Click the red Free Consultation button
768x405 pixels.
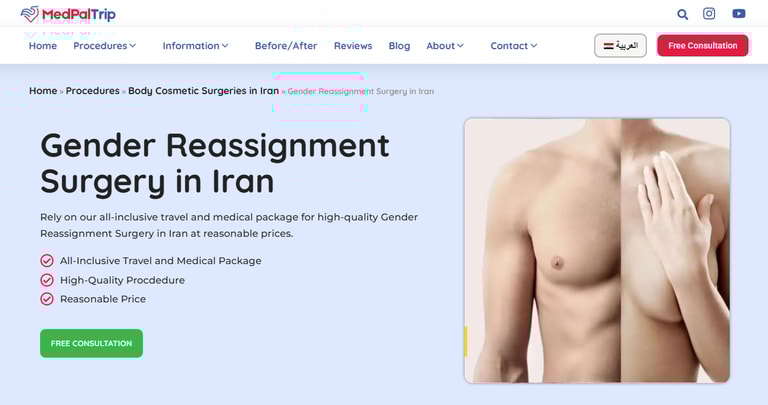(702, 46)
